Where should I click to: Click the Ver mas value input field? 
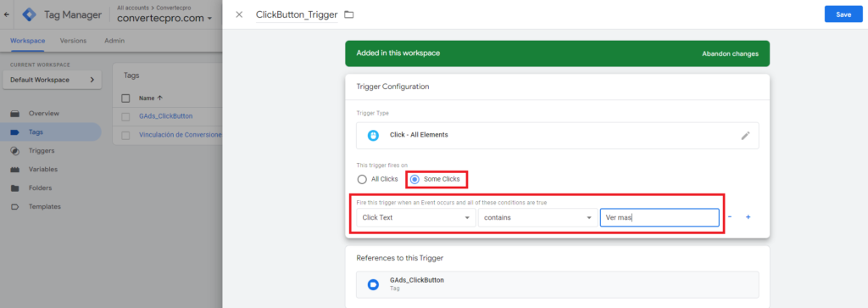pos(659,218)
